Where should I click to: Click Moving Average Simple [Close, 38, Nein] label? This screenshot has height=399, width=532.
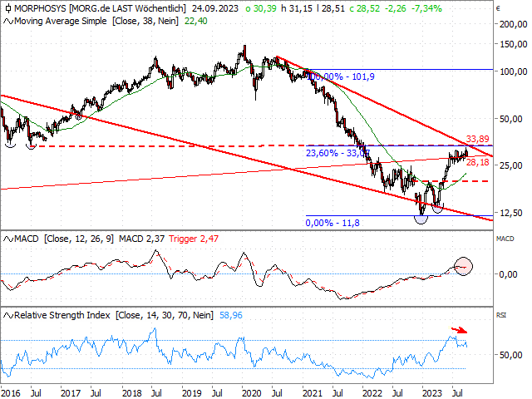coord(96,21)
